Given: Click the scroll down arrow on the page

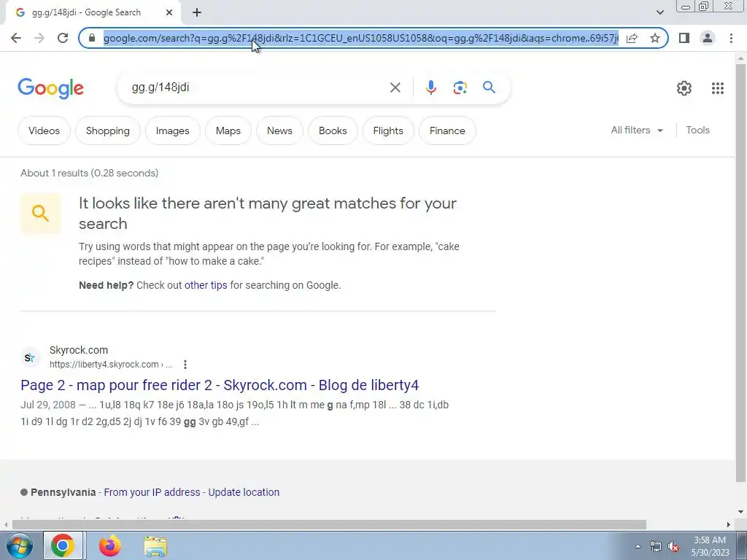Looking at the screenshot, I should tap(740, 513).
